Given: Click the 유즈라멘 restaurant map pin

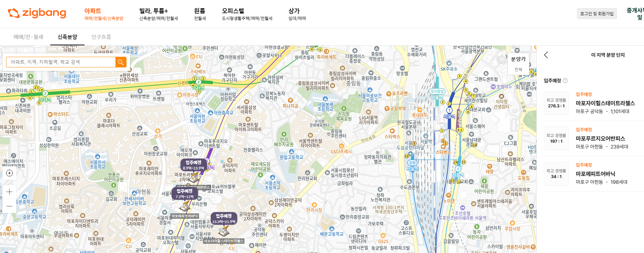Looking at the screenshot, I should [389, 93].
